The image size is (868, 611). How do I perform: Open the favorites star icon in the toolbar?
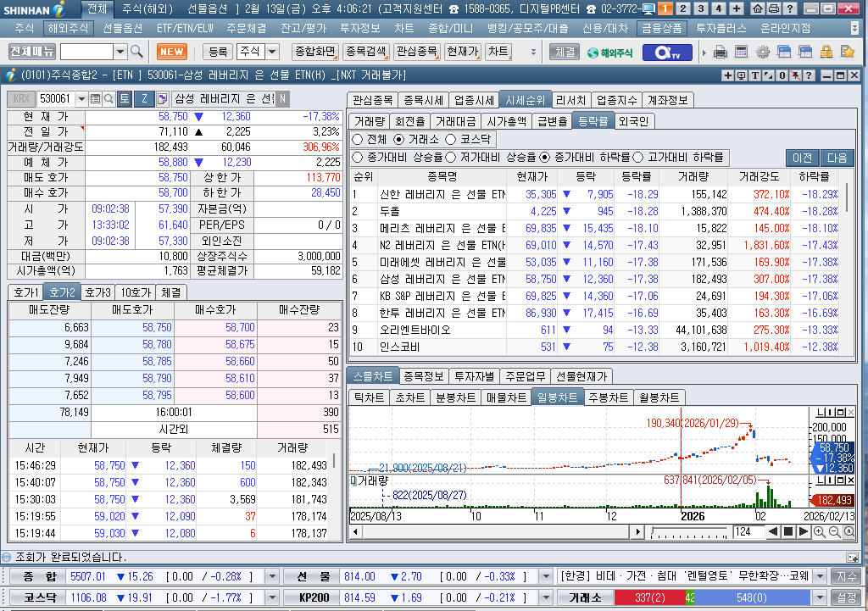tap(848, 52)
